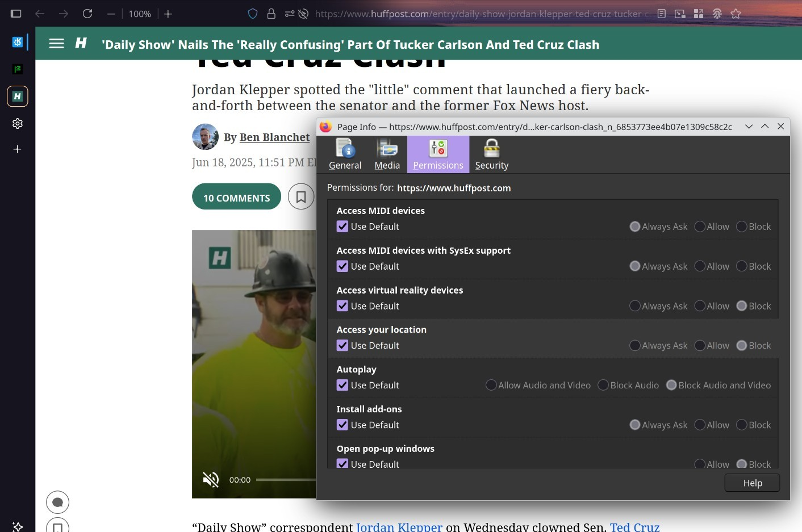Viewport: 802px width, 532px height.
Task: Click the floating comment bubble button
Action: click(x=57, y=502)
